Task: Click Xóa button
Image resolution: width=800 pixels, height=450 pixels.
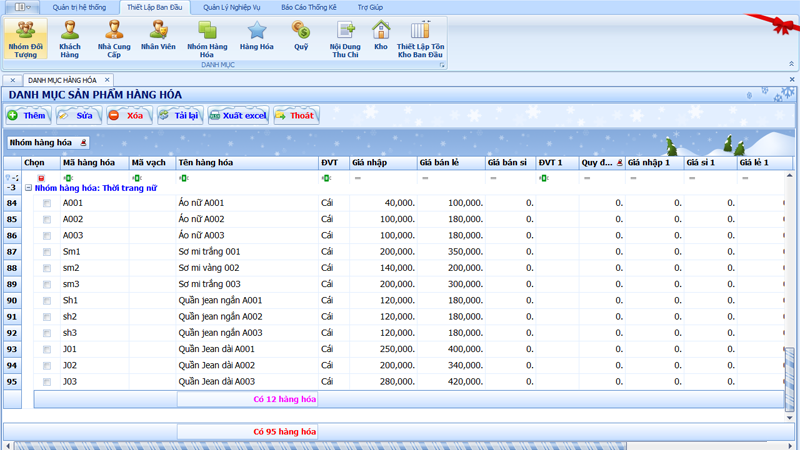Action: [x=129, y=115]
